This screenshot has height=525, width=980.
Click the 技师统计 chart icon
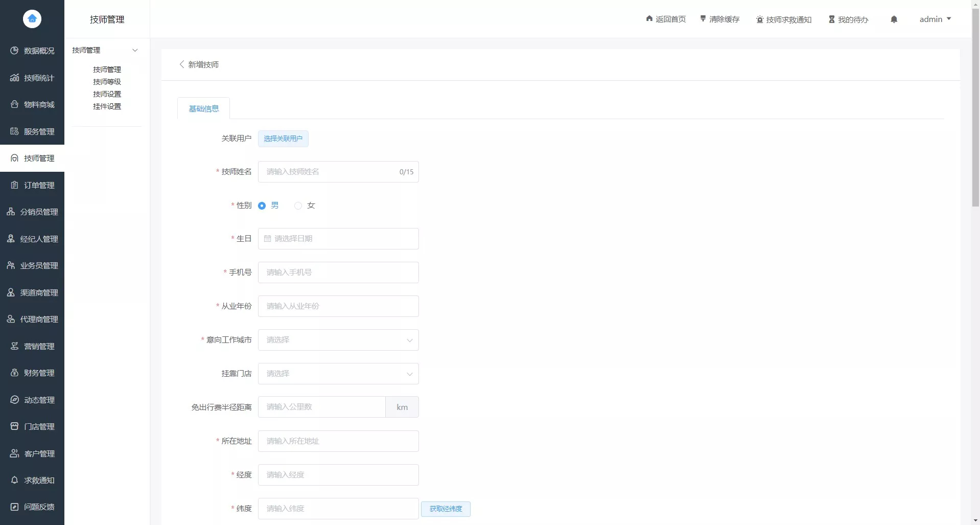click(14, 78)
